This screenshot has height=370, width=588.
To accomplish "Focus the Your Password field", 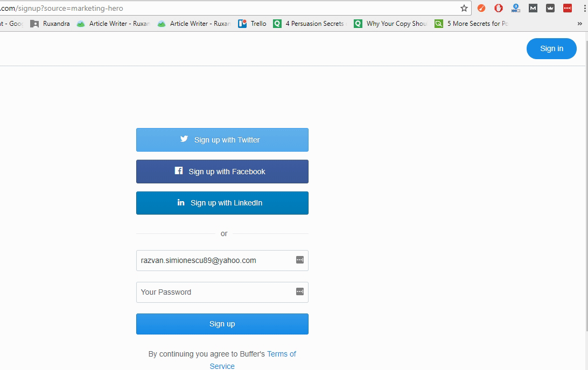I will pyautogui.click(x=222, y=292).
